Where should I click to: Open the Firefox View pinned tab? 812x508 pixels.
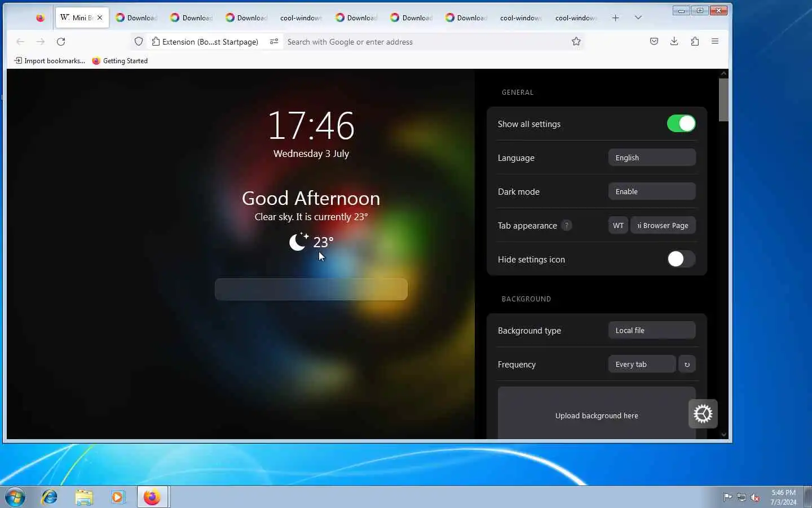40,18
